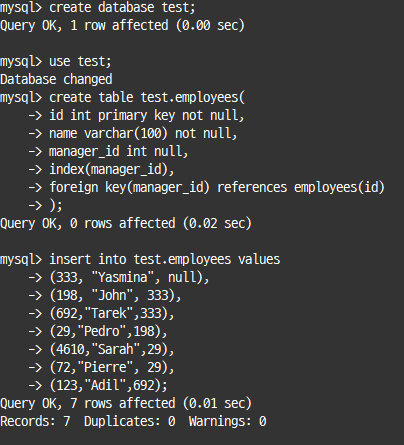Click the 'Database changed' output line
The width and height of the screenshot is (404, 445).
point(56,80)
